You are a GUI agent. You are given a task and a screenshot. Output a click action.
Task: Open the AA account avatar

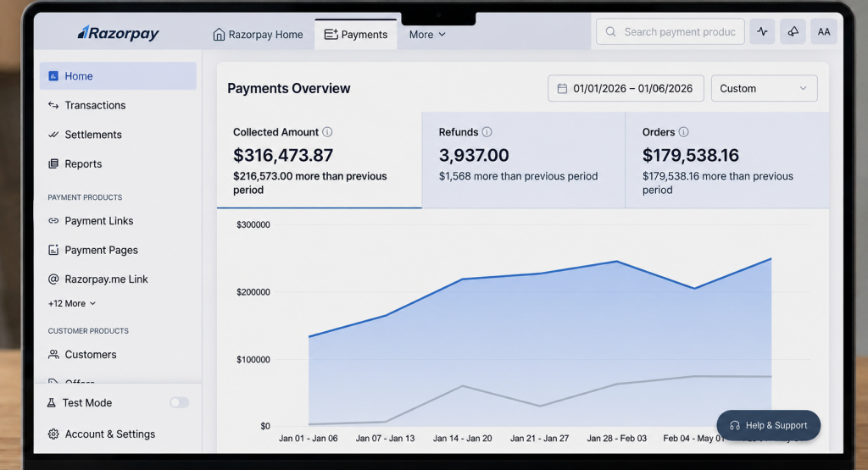pos(824,31)
